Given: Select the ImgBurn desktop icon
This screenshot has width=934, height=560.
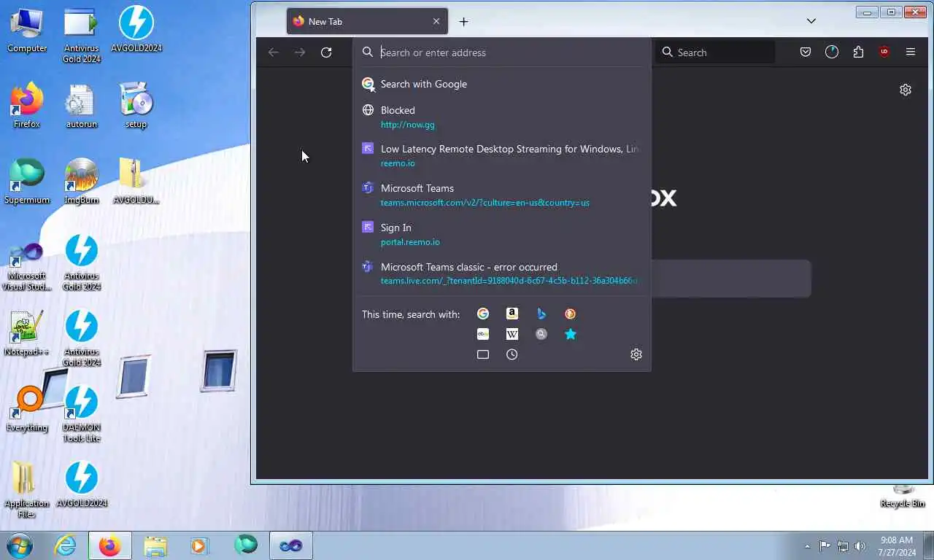Looking at the screenshot, I should pyautogui.click(x=81, y=182).
